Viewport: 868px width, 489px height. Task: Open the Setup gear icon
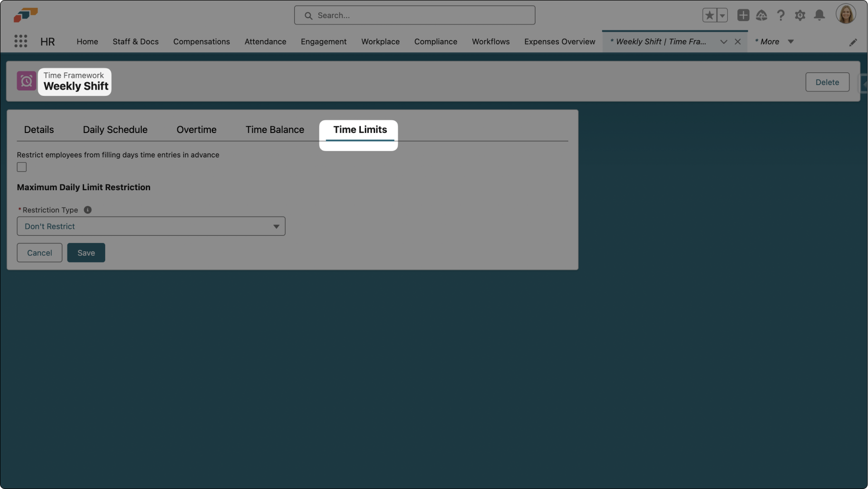tap(800, 16)
